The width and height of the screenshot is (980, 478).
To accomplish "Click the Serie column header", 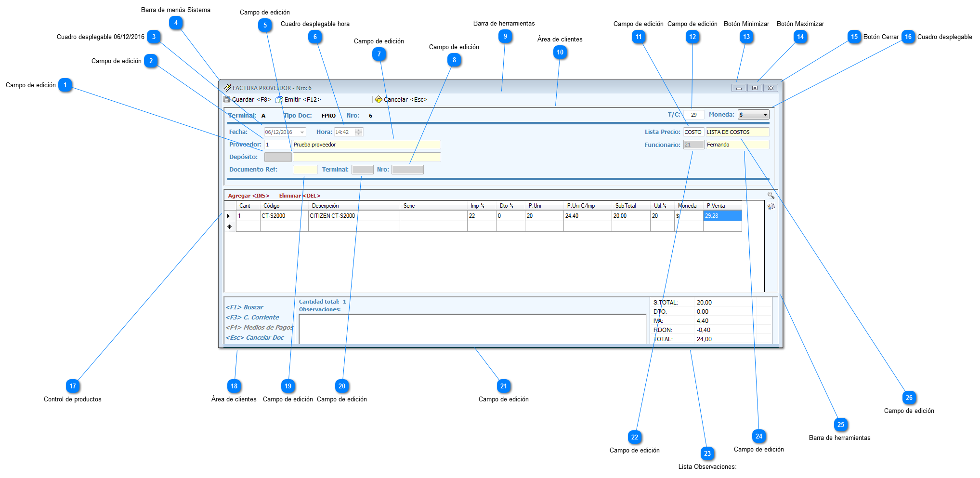I will coord(433,206).
